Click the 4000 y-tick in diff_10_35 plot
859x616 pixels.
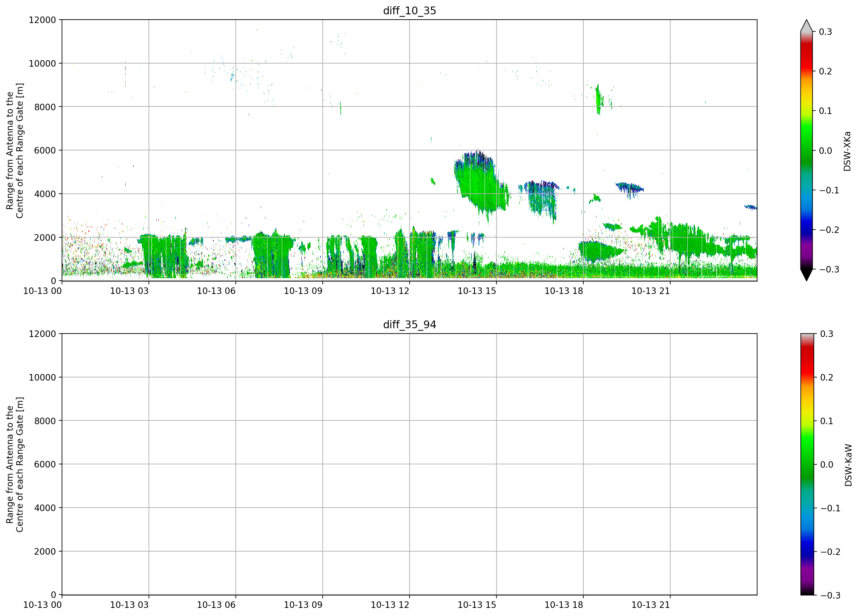pos(45,194)
